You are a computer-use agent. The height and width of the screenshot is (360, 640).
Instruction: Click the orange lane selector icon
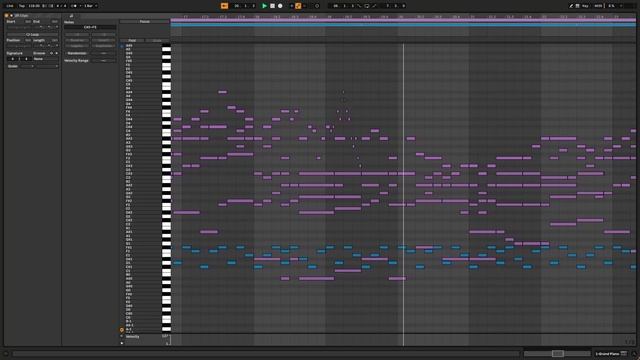click(122, 330)
